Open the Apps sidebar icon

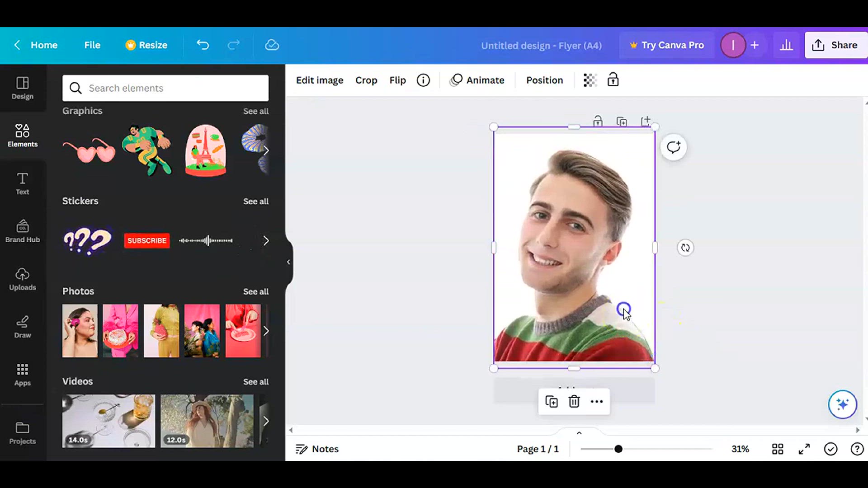point(23,375)
